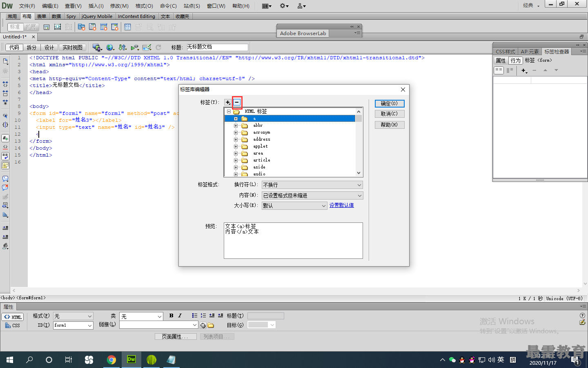The height and width of the screenshot is (368, 588).
Task: Click the Preview in Browser globe icon
Action: click(110, 47)
